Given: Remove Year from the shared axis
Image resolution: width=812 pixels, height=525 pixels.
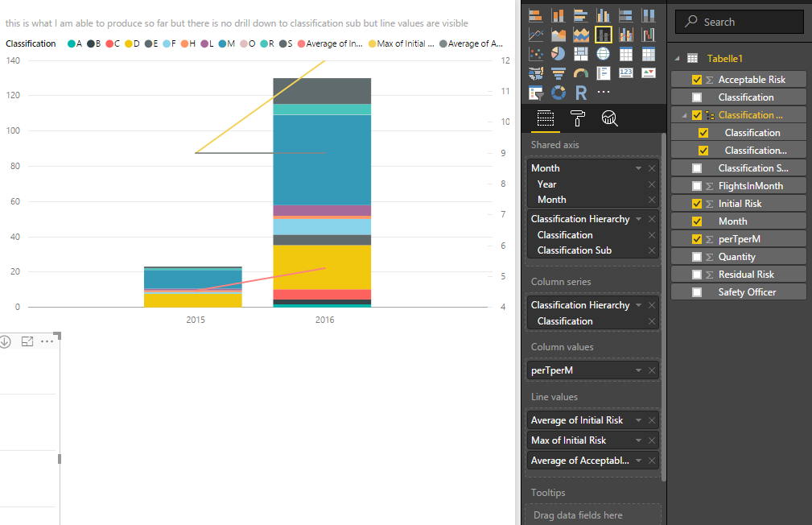Looking at the screenshot, I should (652, 184).
